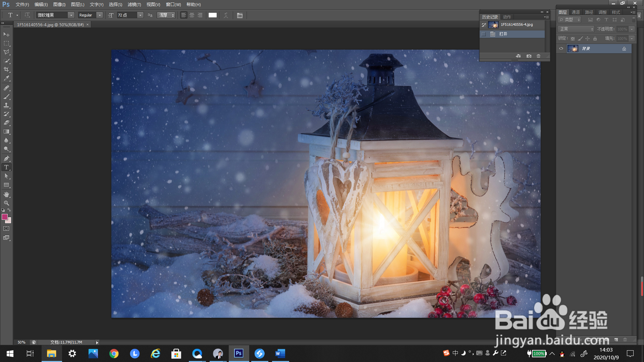Create new snapshot in History panel
This screenshot has height=362, width=644.
(x=529, y=56)
